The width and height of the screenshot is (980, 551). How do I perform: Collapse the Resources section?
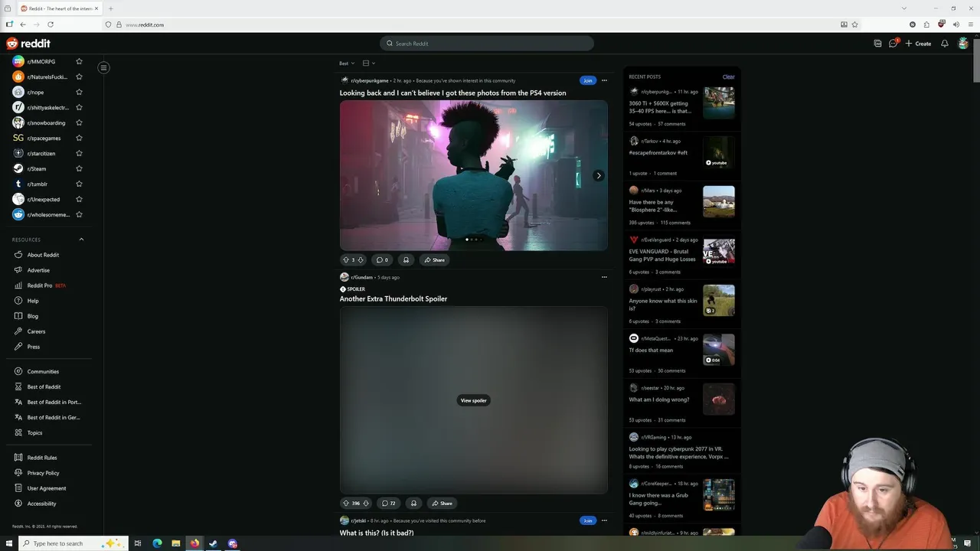(x=81, y=240)
